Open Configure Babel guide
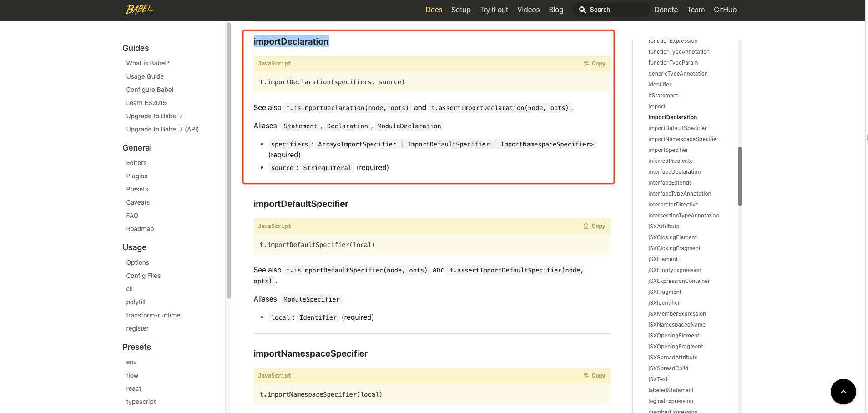Image resolution: width=868 pixels, height=413 pixels. click(x=150, y=90)
